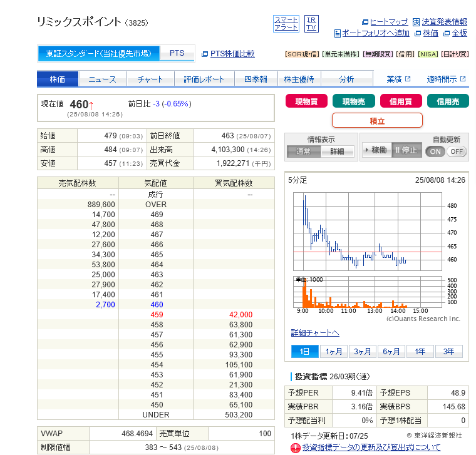
Task: Pause auto update with 停止 button
Action: 406,150
